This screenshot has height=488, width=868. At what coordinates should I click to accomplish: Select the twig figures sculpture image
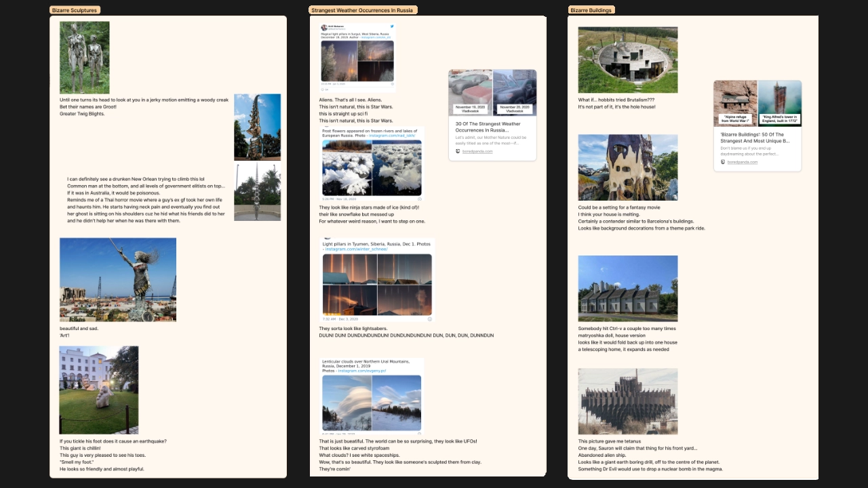click(85, 58)
